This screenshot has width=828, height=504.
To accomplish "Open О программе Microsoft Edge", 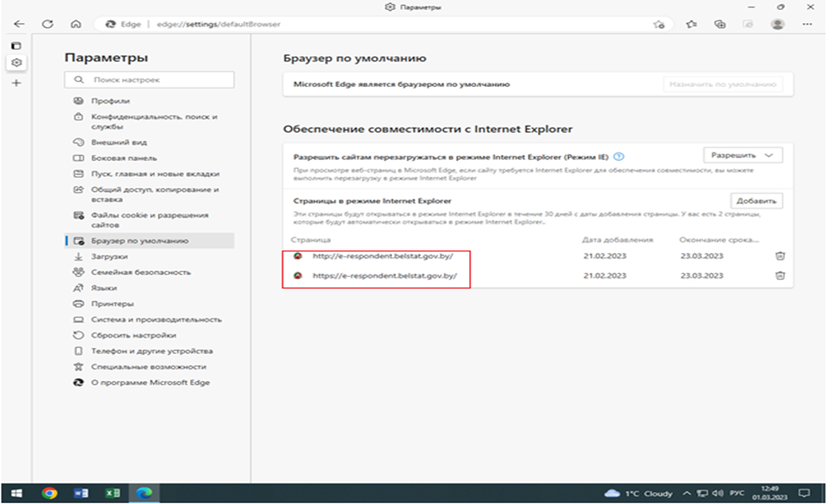I will (x=149, y=382).
